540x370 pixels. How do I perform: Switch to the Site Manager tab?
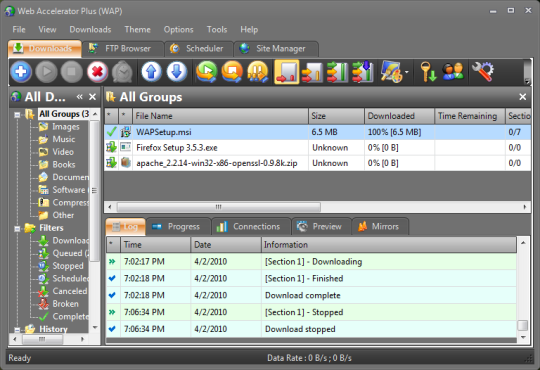pos(276,49)
